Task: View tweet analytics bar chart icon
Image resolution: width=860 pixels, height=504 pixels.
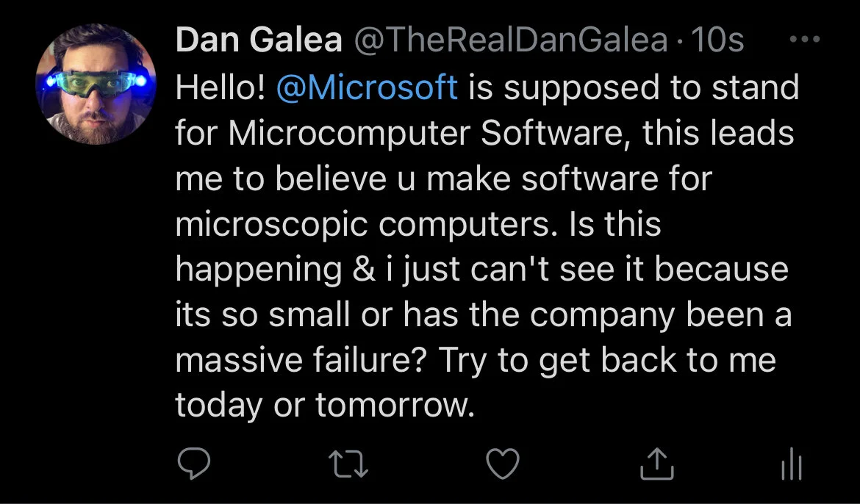Action: [792, 464]
